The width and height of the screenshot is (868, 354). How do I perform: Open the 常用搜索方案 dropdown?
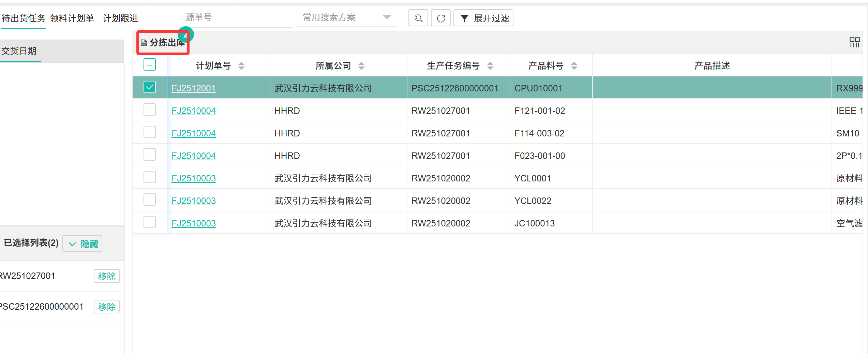346,17
